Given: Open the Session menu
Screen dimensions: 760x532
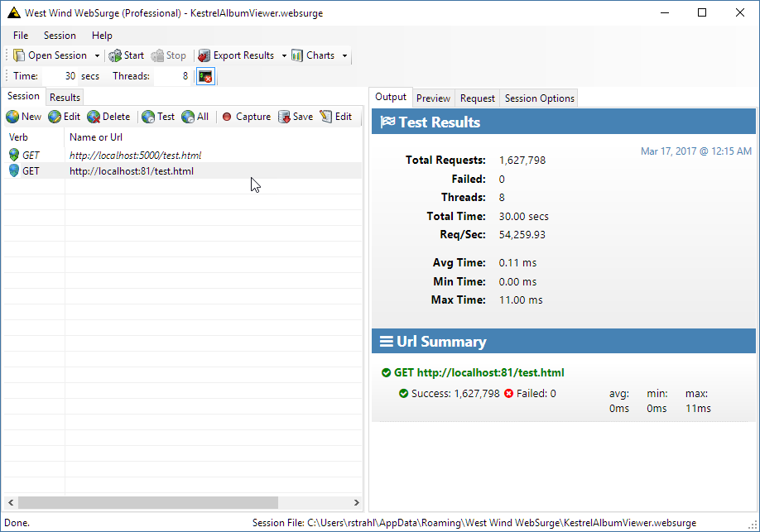Looking at the screenshot, I should (60, 36).
